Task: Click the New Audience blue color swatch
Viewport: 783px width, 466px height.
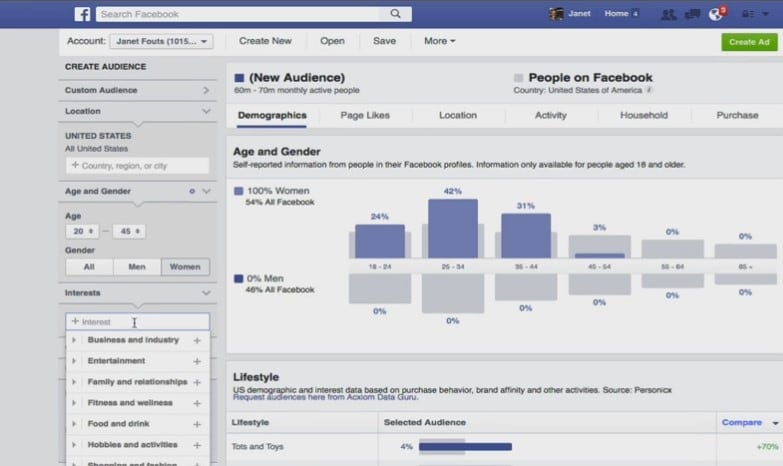Action: (239, 78)
